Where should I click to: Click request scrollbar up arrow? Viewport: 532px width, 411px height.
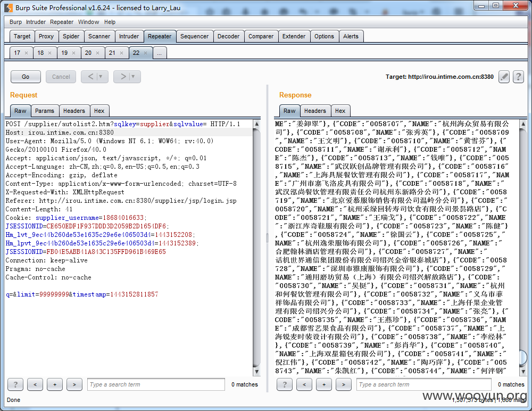[x=257, y=124]
